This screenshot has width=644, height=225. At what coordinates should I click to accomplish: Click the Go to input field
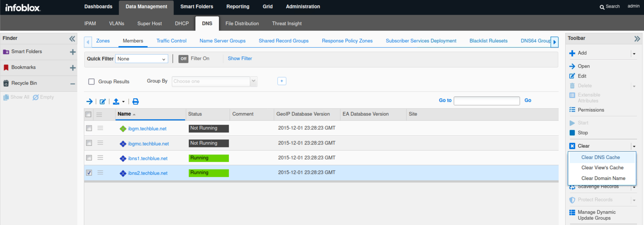pos(486,101)
